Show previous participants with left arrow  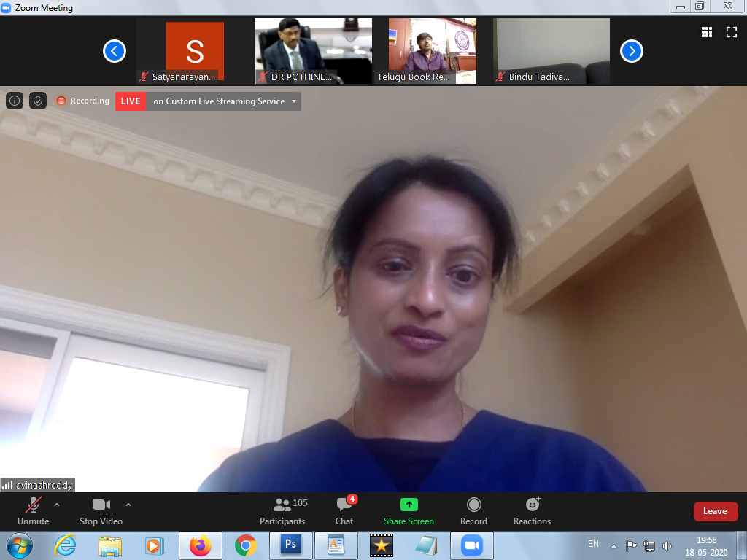[115, 51]
